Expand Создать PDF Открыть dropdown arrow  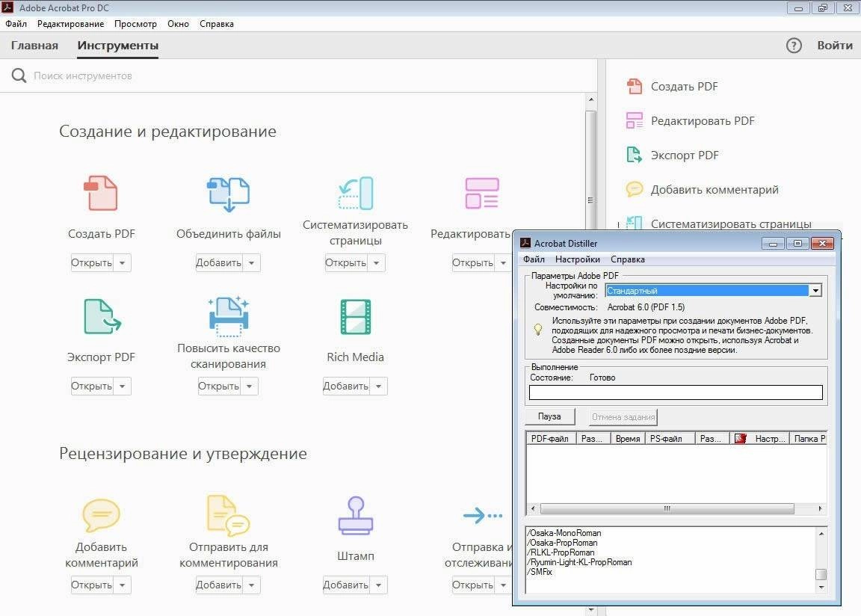click(x=123, y=263)
